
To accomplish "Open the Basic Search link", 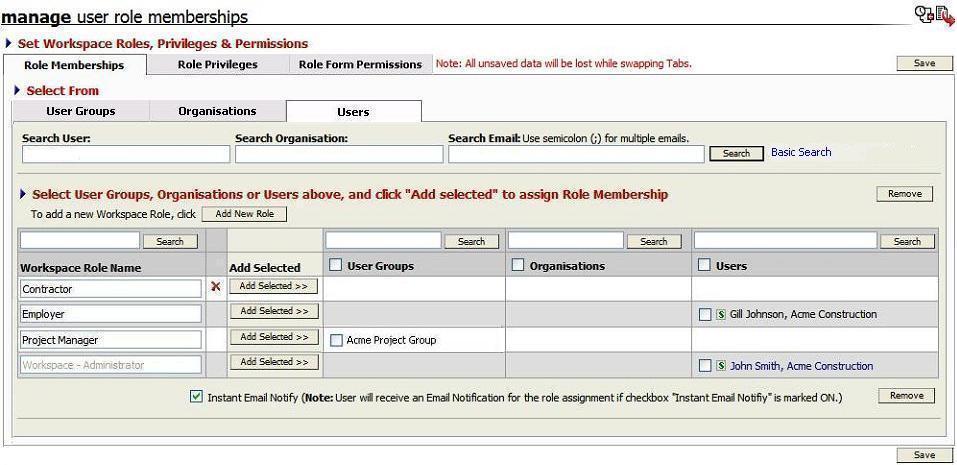I will tap(801, 152).
